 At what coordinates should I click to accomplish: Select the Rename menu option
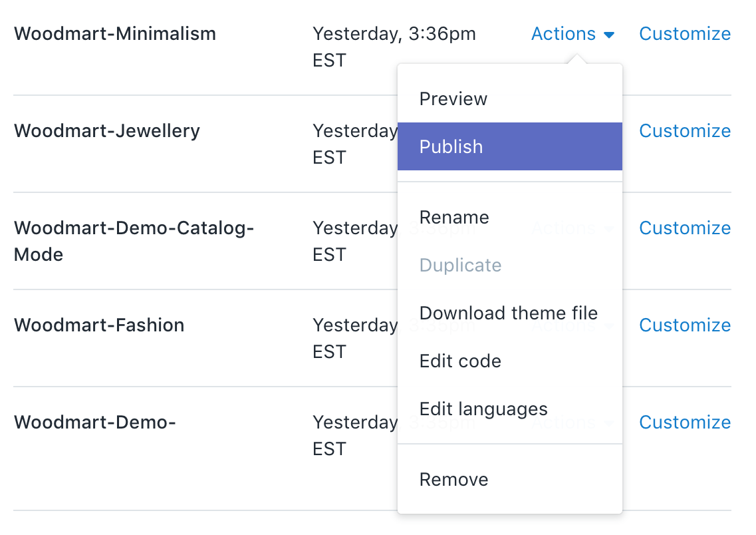pos(454,218)
